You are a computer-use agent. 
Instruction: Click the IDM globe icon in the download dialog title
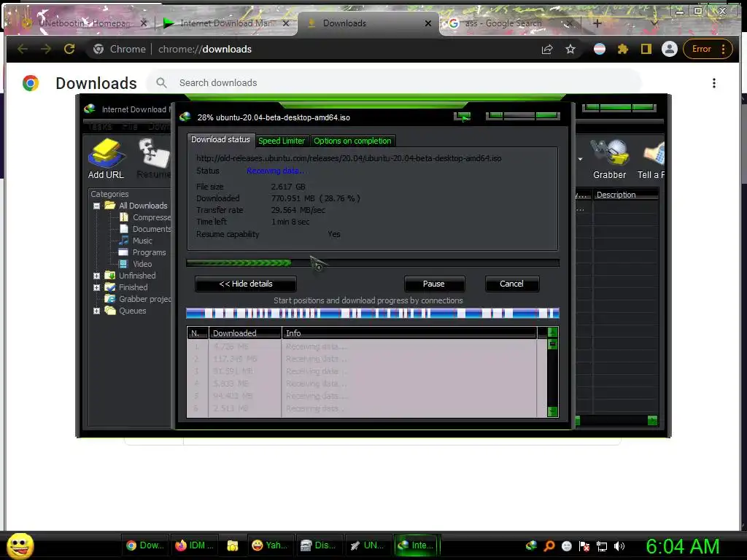point(185,117)
